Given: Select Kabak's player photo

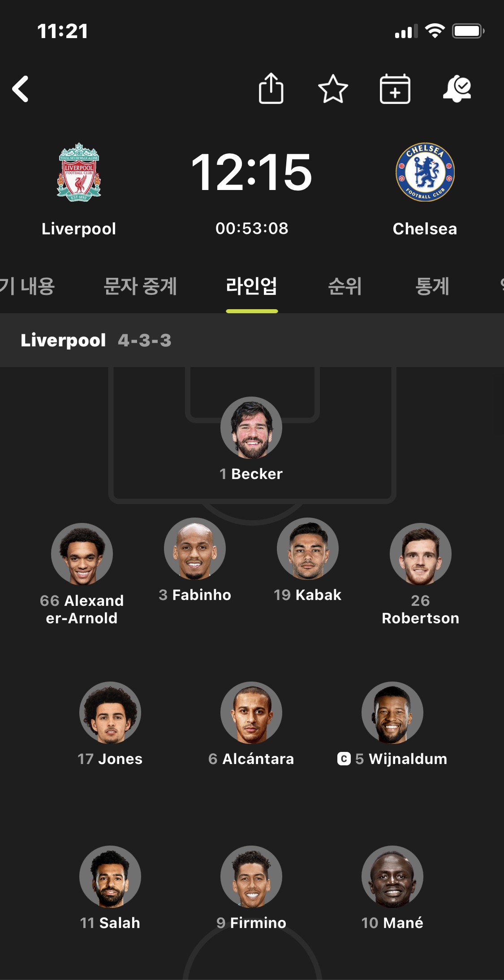Looking at the screenshot, I should click(x=308, y=548).
